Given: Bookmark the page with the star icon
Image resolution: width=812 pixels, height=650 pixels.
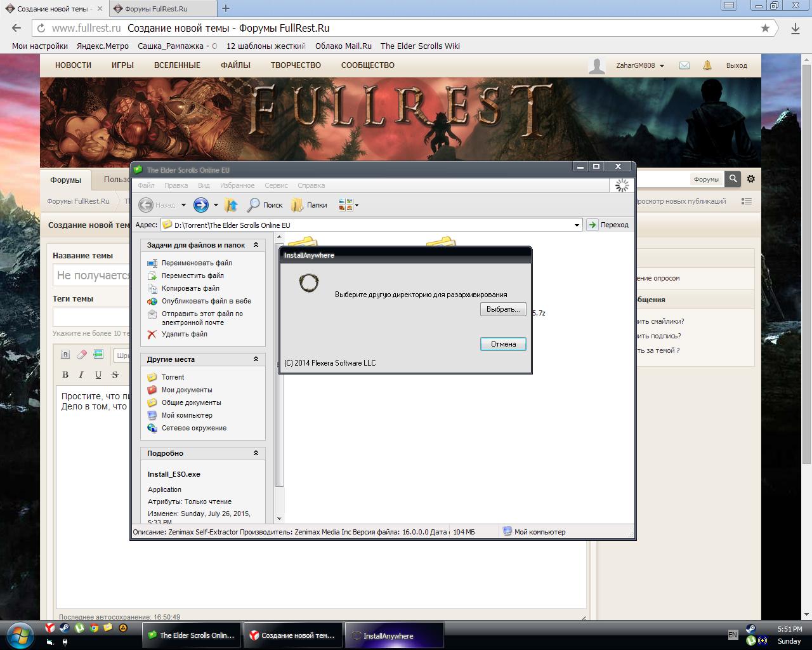Looking at the screenshot, I should [765, 28].
